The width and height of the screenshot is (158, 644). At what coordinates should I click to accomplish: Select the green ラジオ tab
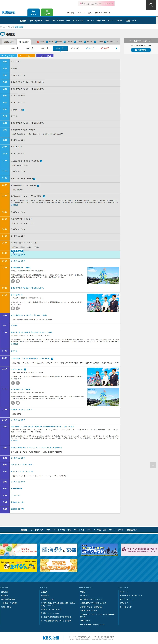point(47,12)
